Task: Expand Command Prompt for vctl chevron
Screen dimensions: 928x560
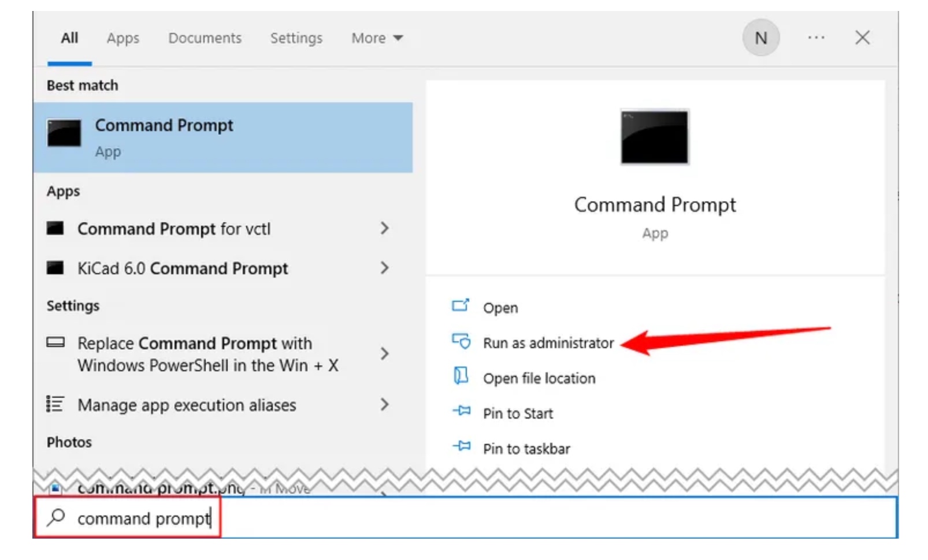Action: click(x=384, y=229)
